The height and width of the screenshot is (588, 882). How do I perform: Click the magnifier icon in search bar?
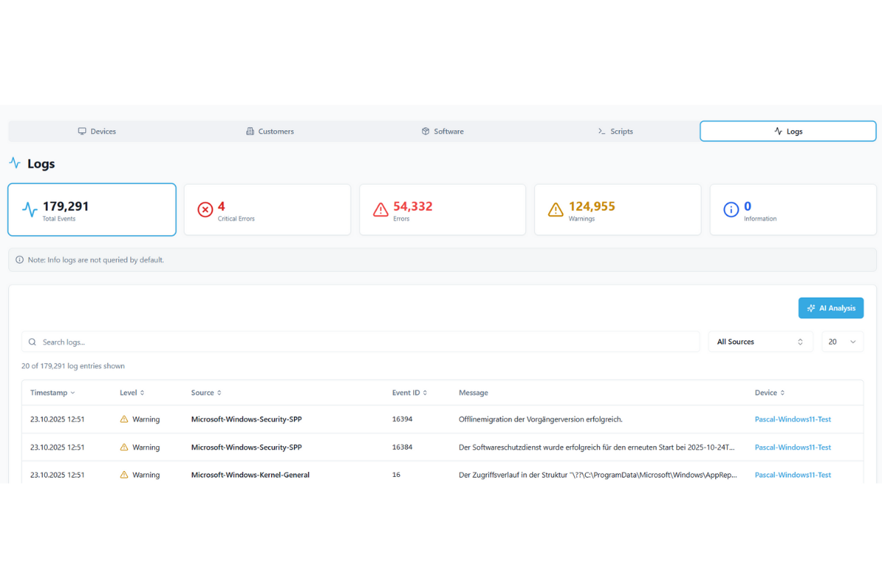(x=32, y=342)
